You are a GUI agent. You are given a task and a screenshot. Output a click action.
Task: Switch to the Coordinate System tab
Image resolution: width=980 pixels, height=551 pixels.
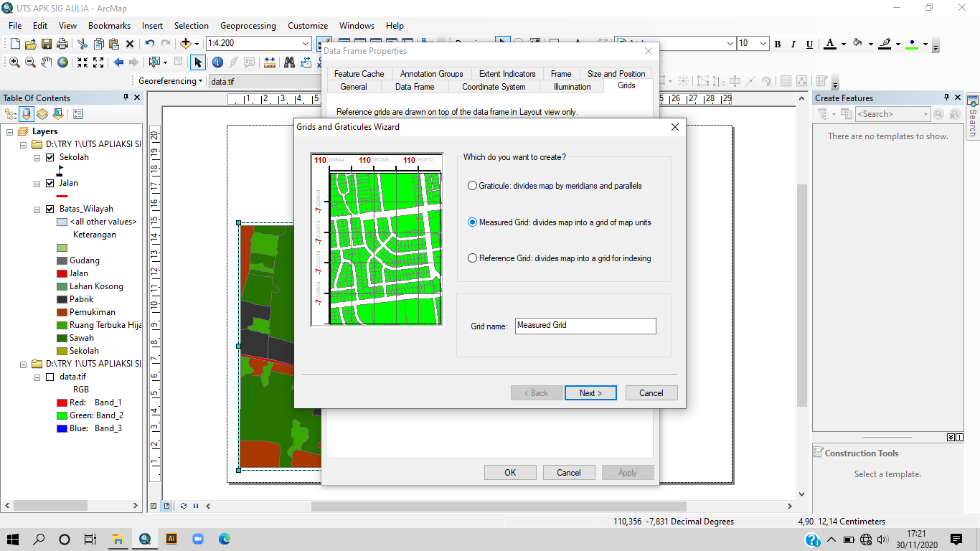click(494, 87)
